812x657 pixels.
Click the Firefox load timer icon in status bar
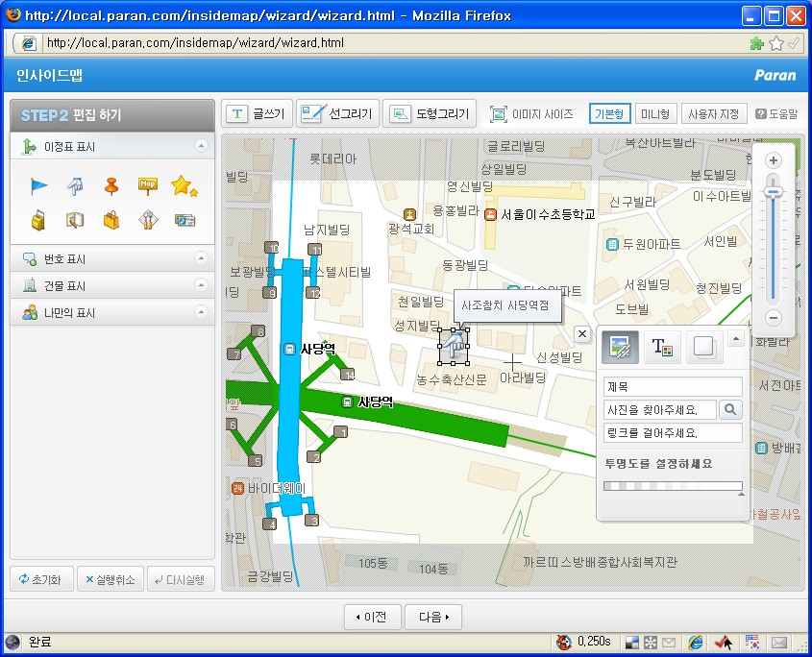[x=563, y=642]
